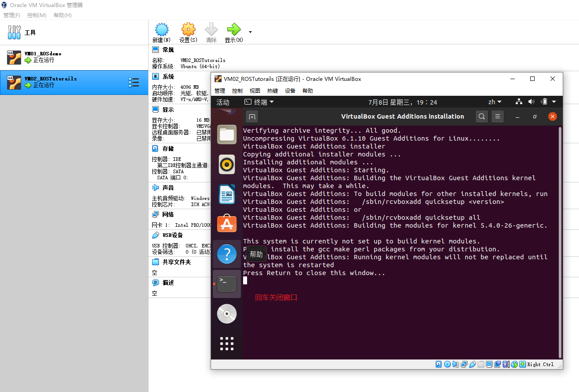Screen dimensions: 579x392
Task: Toggle the app grid button in the dock
Action: 227,344
